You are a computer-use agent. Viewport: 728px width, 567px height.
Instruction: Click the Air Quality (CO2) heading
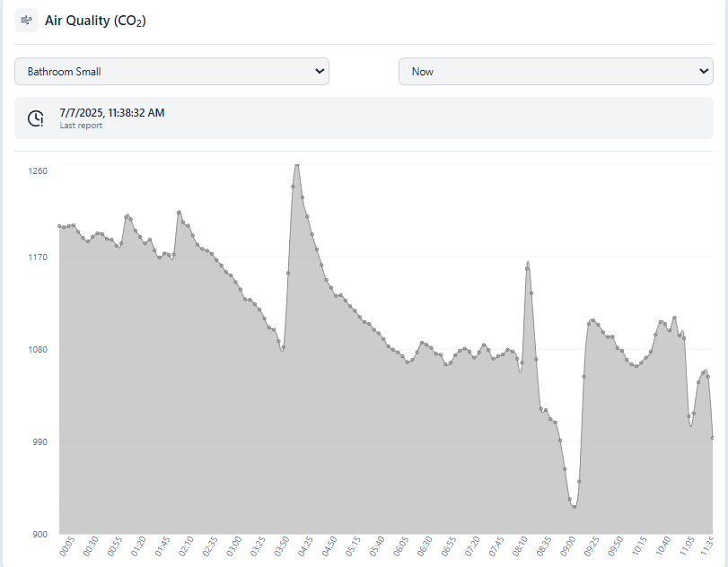point(95,21)
